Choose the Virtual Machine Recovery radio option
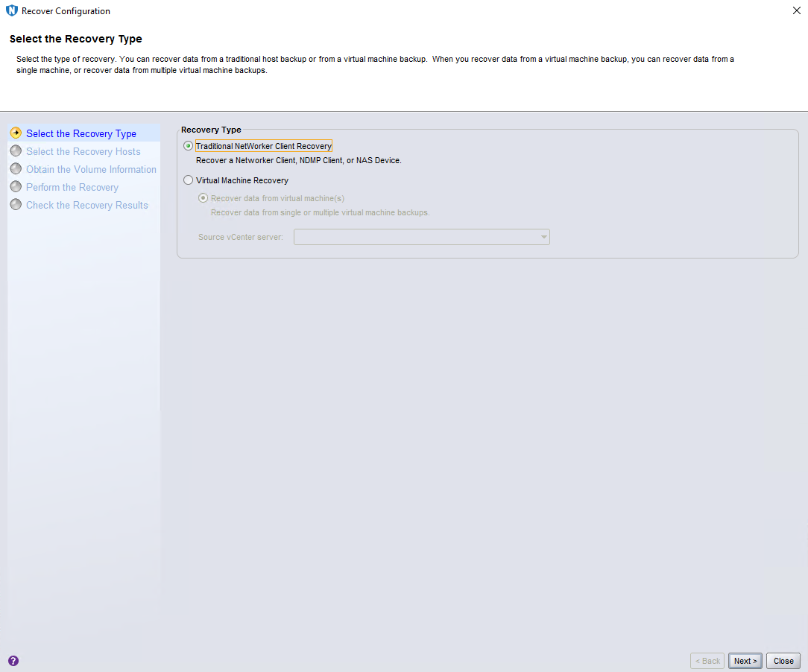This screenshot has width=808, height=672. click(x=188, y=180)
